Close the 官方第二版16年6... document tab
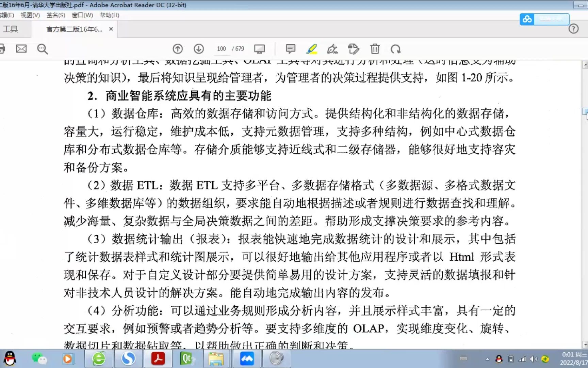The height and width of the screenshot is (368, 588). click(x=111, y=29)
